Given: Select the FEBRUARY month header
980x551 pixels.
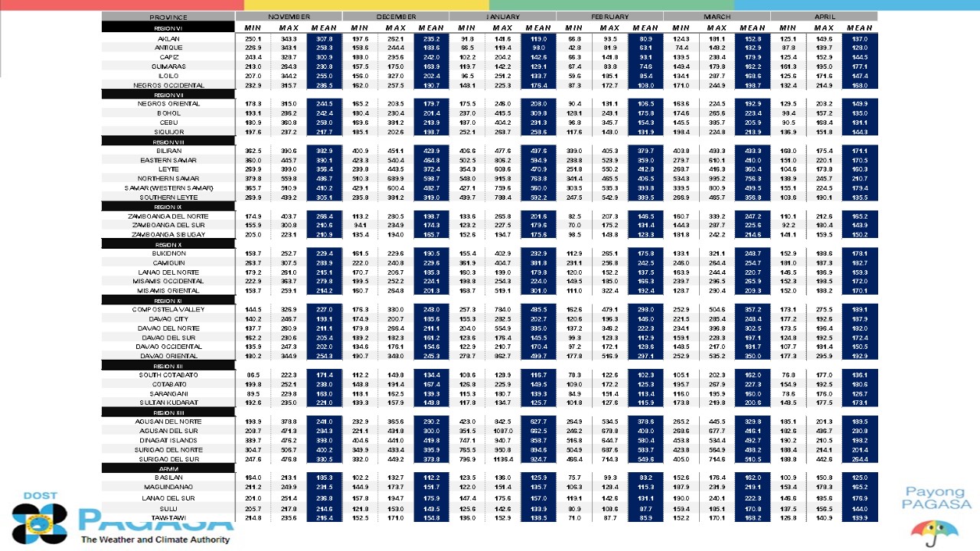Looking at the screenshot, I should [x=610, y=17].
